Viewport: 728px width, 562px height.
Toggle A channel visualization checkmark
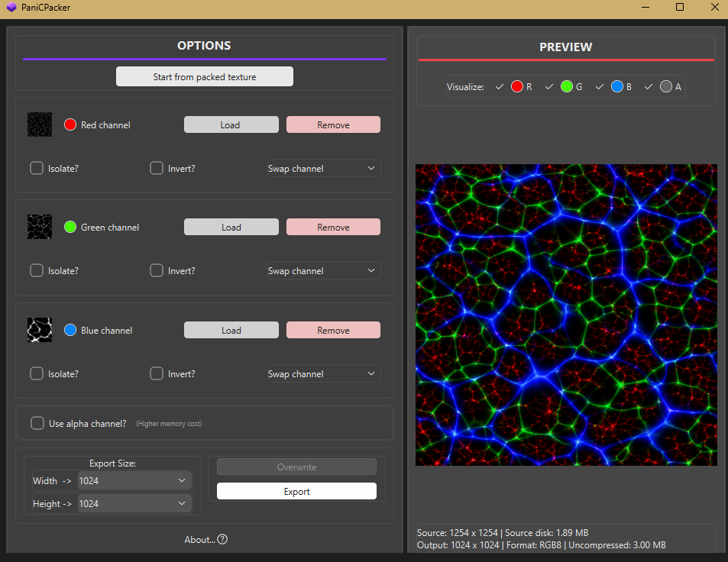pyautogui.click(x=649, y=87)
